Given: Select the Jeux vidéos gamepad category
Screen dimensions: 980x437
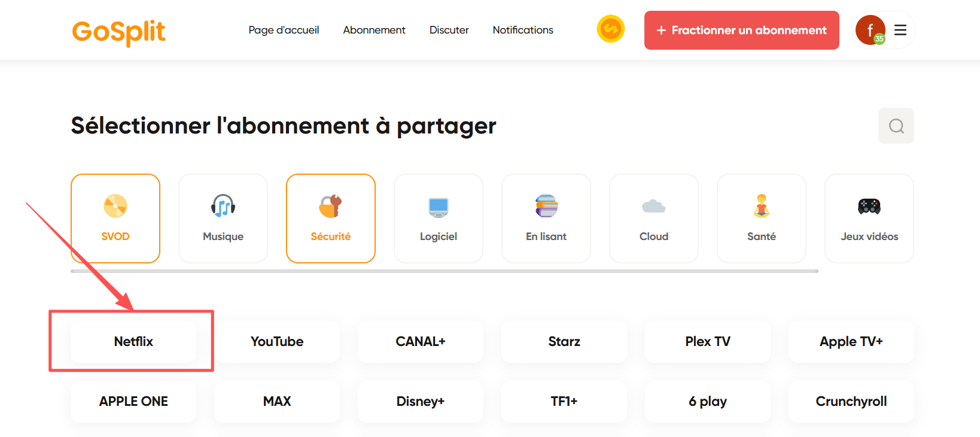Looking at the screenshot, I should [869, 218].
